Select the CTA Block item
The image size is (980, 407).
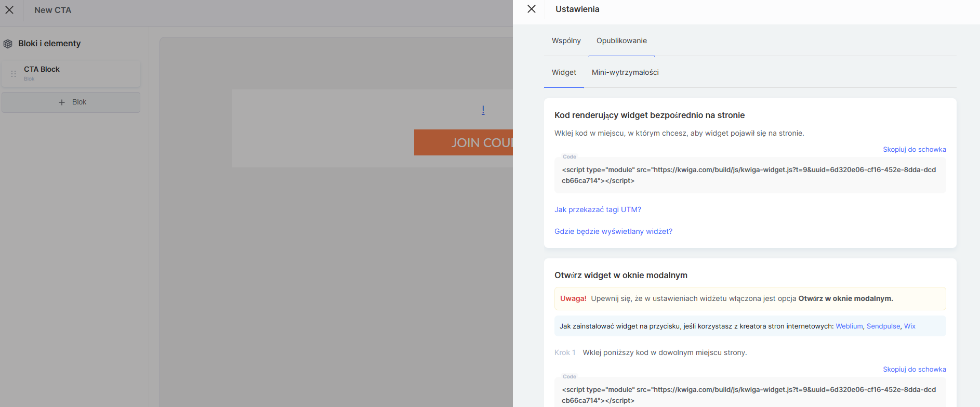(x=73, y=74)
